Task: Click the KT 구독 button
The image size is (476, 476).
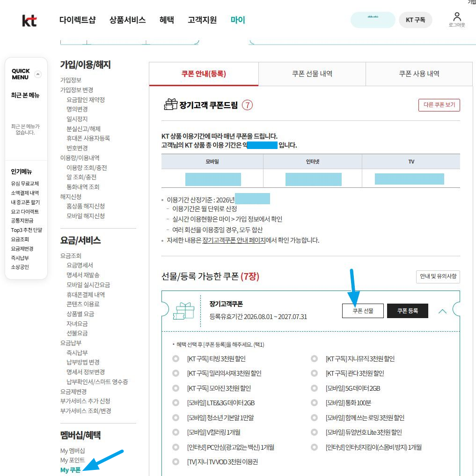Action: coord(415,20)
